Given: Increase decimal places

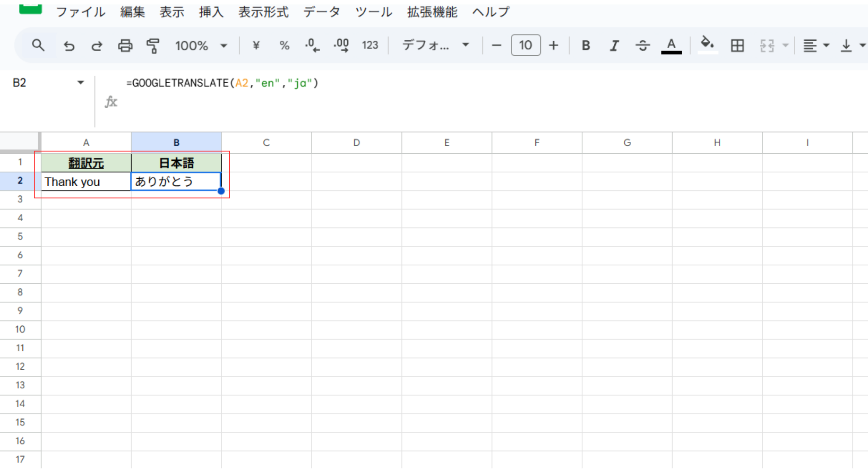Looking at the screenshot, I should click(x=341, y=46).
